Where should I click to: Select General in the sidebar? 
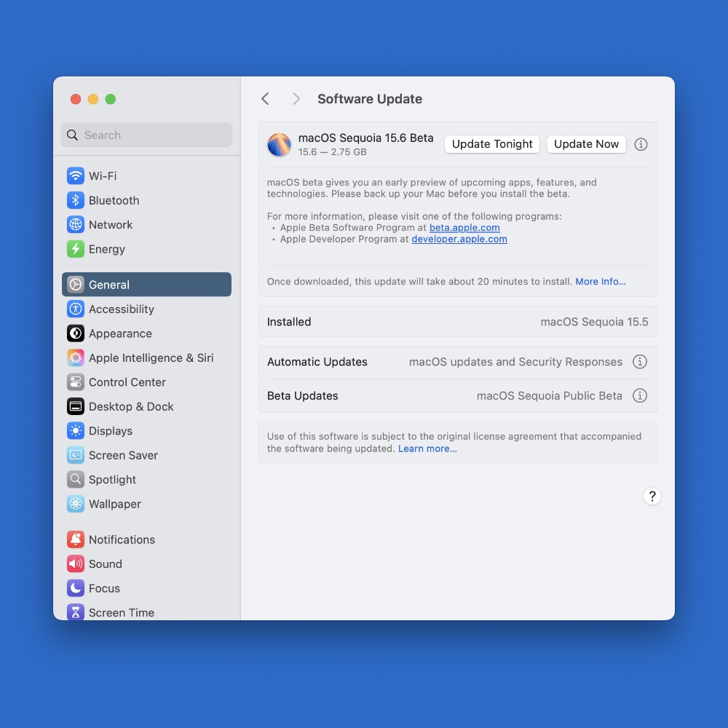(146, 285)
